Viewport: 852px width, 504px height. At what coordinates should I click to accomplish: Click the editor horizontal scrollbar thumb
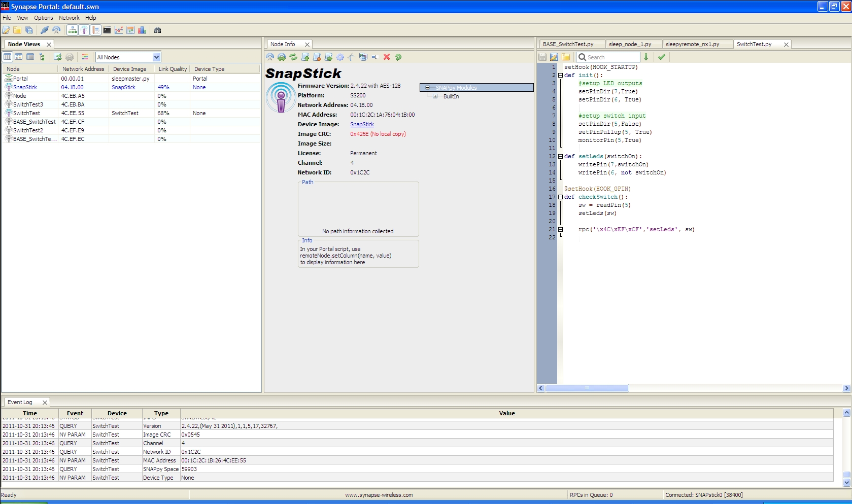point(587,388)
